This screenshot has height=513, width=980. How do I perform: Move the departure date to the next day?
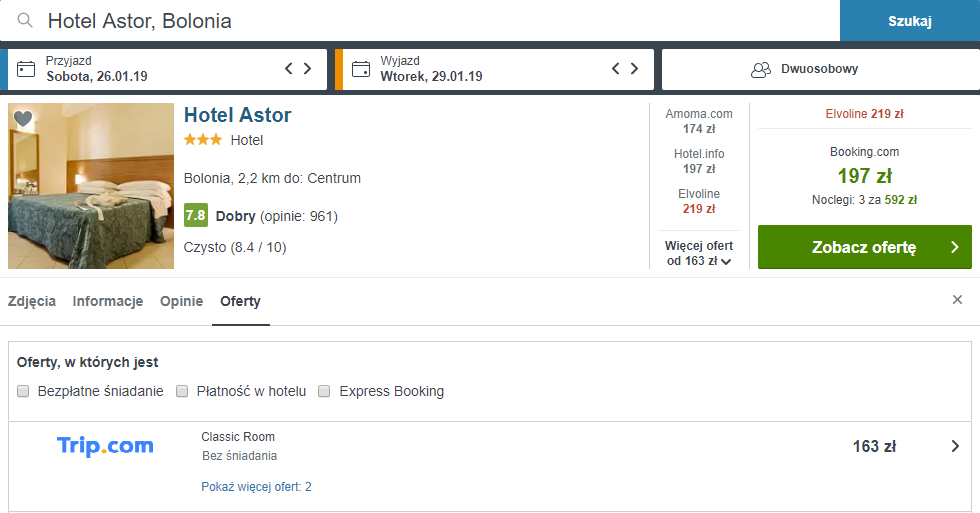[x=634, y=69]
